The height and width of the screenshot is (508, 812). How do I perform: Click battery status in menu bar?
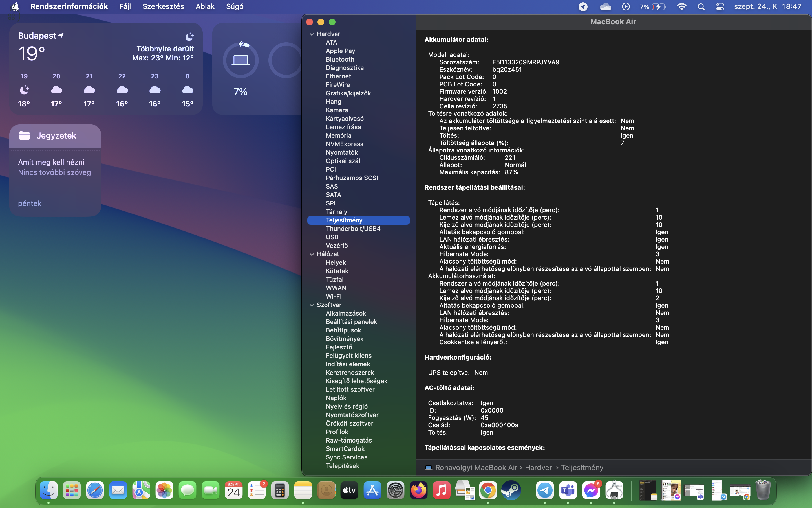653,7
